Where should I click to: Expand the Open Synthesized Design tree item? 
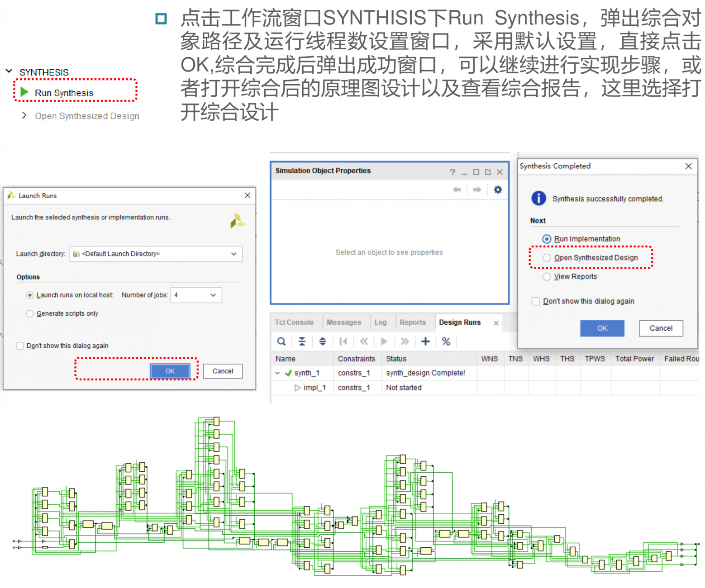(24, 116)
